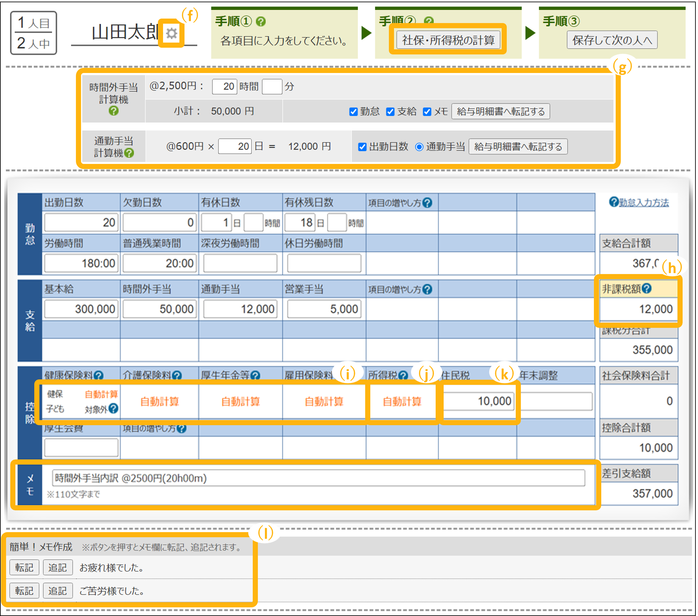The height and width of the screenshot is (616, 698).
Task: Click the gear icon next to 山田太郎
Action: click(x=171, y=33)
